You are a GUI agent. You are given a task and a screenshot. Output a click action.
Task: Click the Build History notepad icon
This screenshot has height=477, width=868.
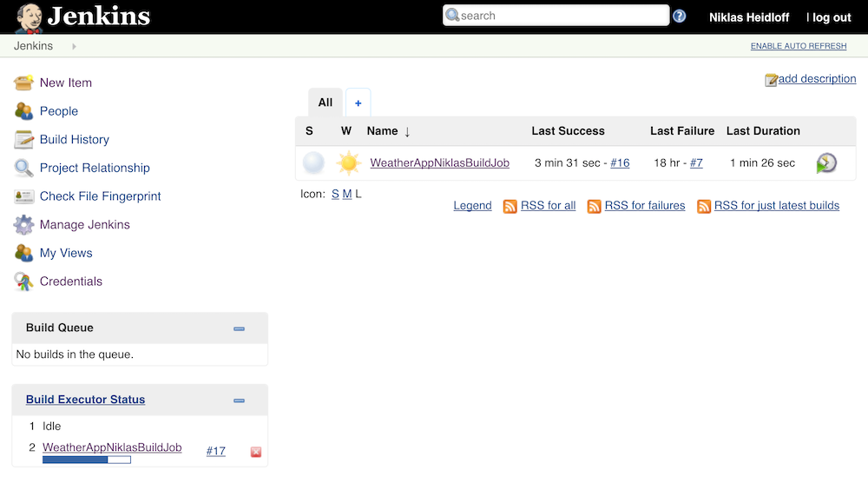click(23, 140)
